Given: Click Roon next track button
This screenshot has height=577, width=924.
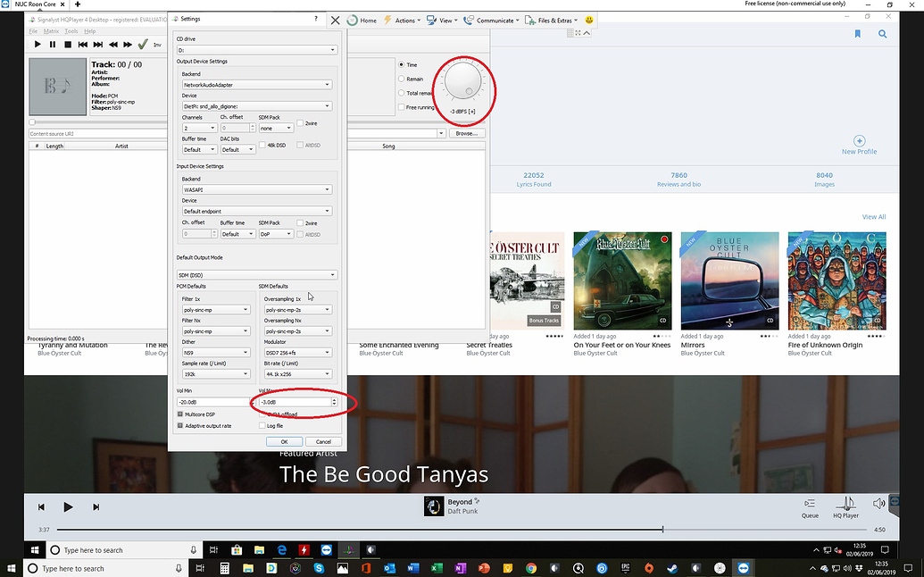Looking at the screenshot, I should [x=96, y=506].
